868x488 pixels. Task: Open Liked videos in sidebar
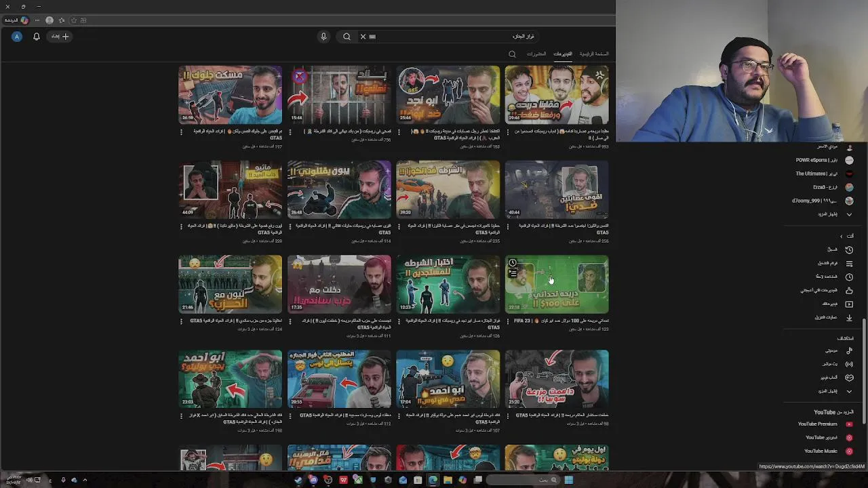(x=849, y=290)
